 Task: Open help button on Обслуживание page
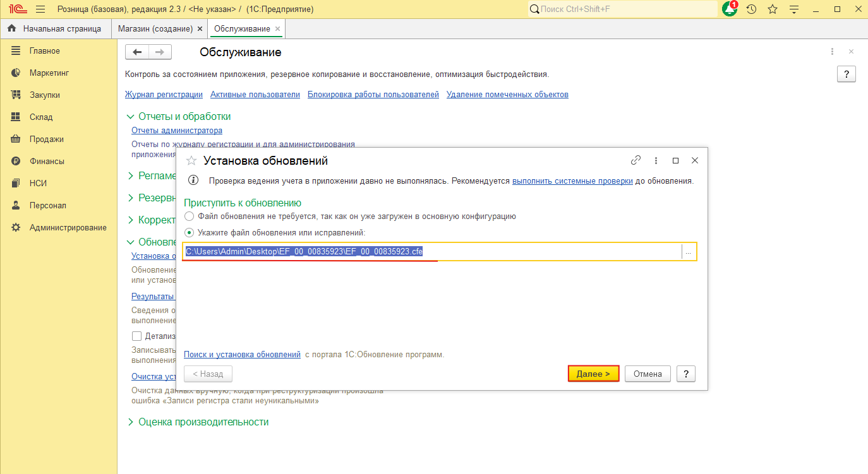[846, 74]
